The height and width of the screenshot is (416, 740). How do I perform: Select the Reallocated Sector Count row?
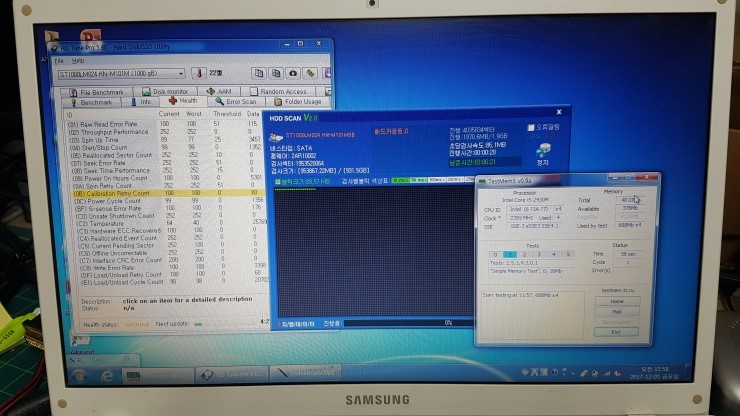tap(166, 155)
